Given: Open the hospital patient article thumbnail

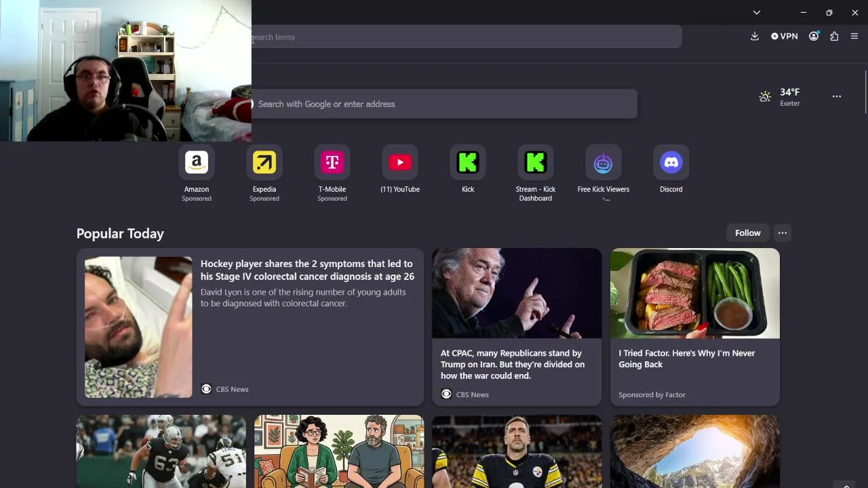Looking at the screenshot, I should pyautogui.click(x=138, y=327).
